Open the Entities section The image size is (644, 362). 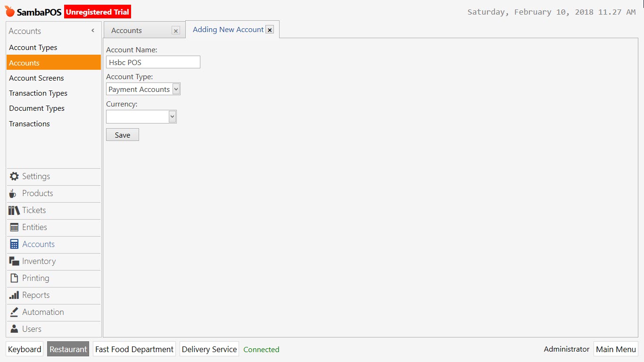(x=54, y=227)
